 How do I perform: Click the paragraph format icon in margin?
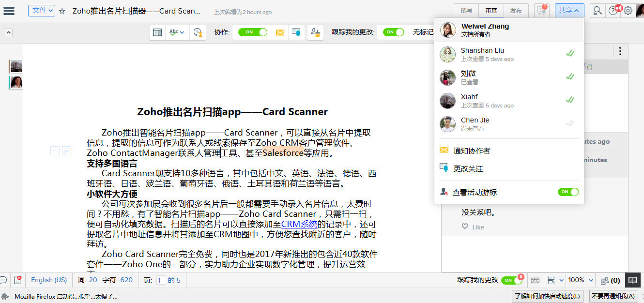pos(66,151)
